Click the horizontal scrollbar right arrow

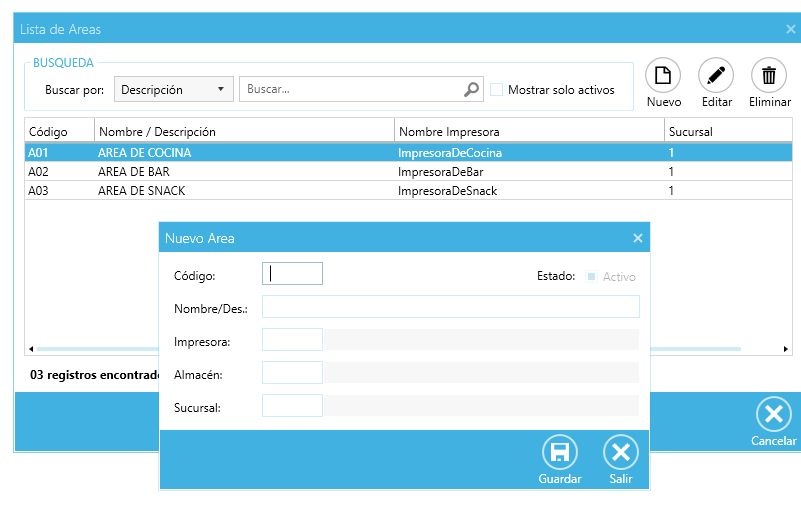tap(787, 349)
